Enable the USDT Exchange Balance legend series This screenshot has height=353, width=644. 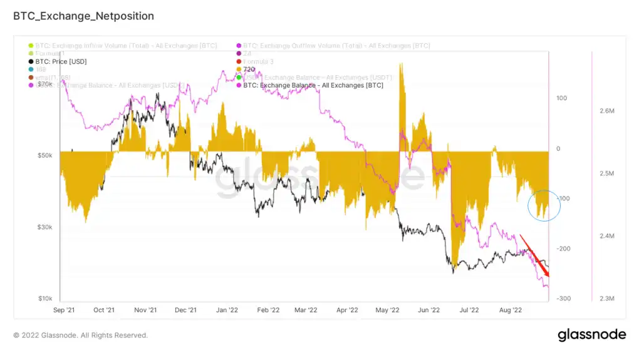[x=314, y=78]
